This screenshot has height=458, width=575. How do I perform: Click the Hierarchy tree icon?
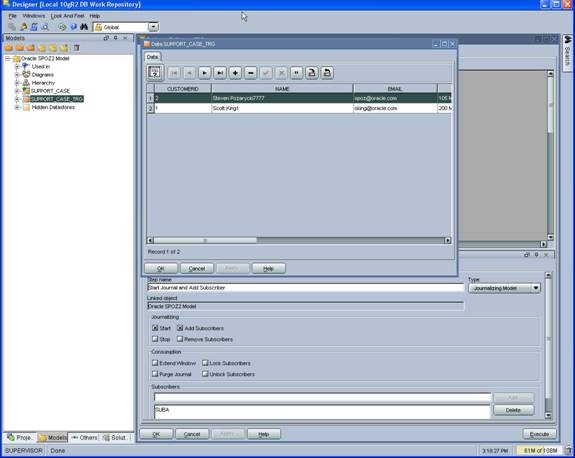(x=26, y=83)
